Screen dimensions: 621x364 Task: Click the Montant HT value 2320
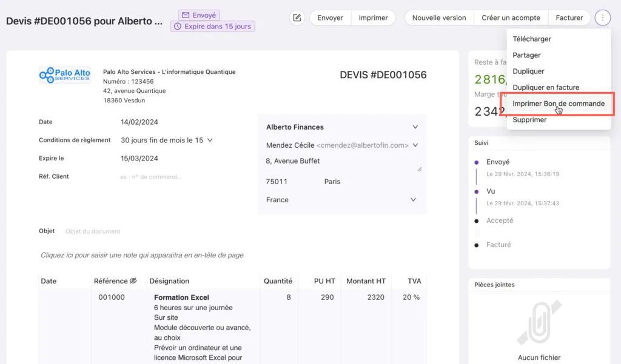pos(375,297)
